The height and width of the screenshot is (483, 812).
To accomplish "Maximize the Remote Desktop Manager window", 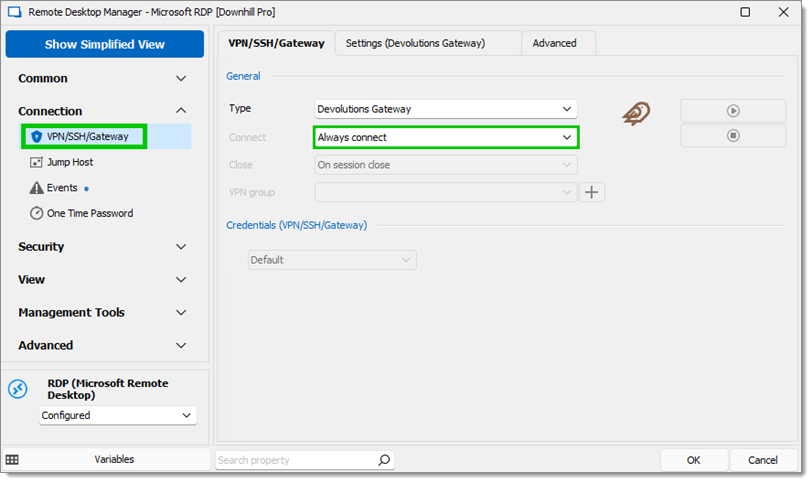I will pos(745,12).
